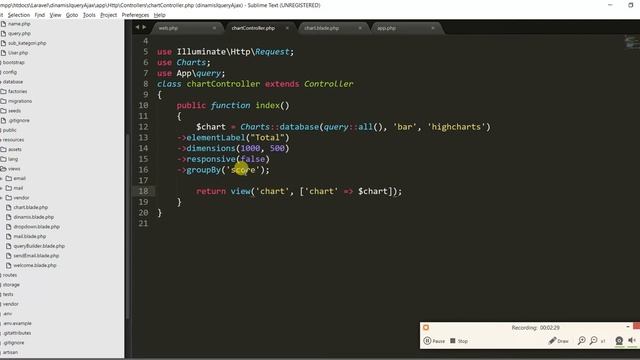Open dinamis.blade.php in the sidebar
Viewport: 640px width, 360px height.
tap(33, 217)
